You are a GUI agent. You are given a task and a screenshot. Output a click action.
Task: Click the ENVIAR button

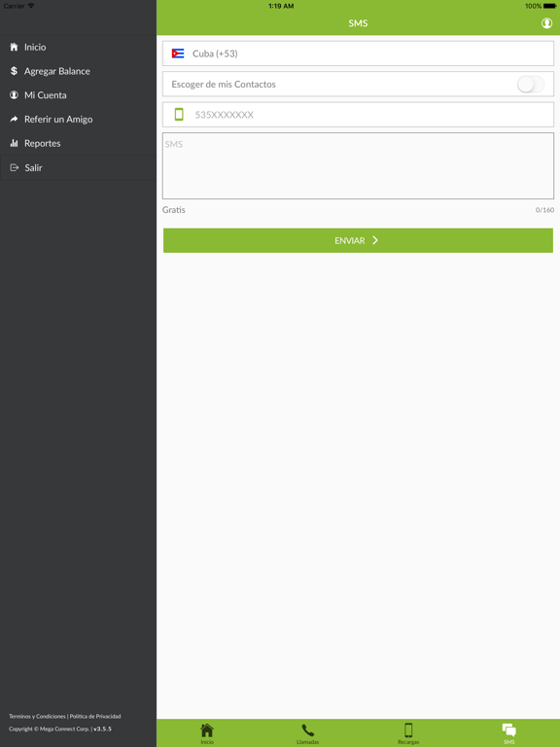358,240
